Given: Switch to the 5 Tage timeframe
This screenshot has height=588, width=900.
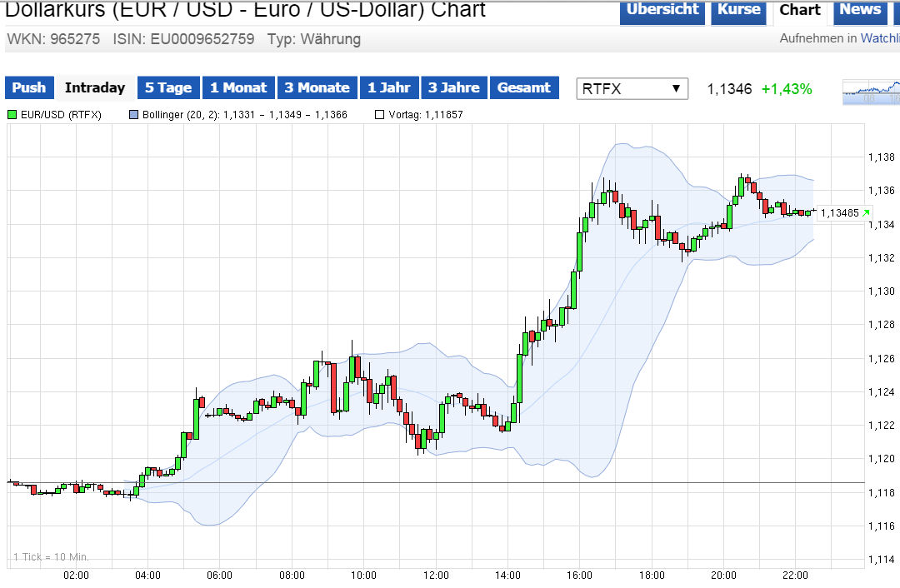Looking at the screenshot, I should click(168, 87).
